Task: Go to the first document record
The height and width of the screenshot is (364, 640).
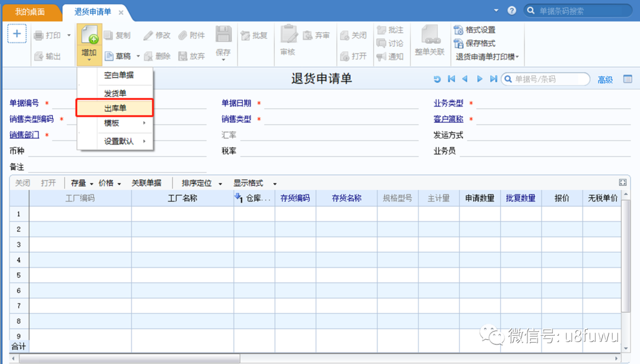Action: click(452, 79)
